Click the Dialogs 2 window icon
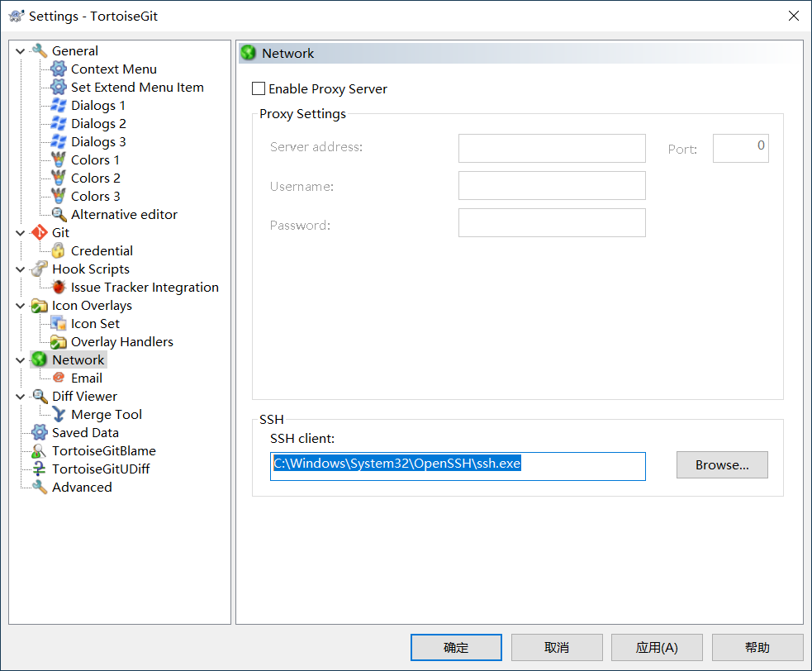 tap(59, 123)
